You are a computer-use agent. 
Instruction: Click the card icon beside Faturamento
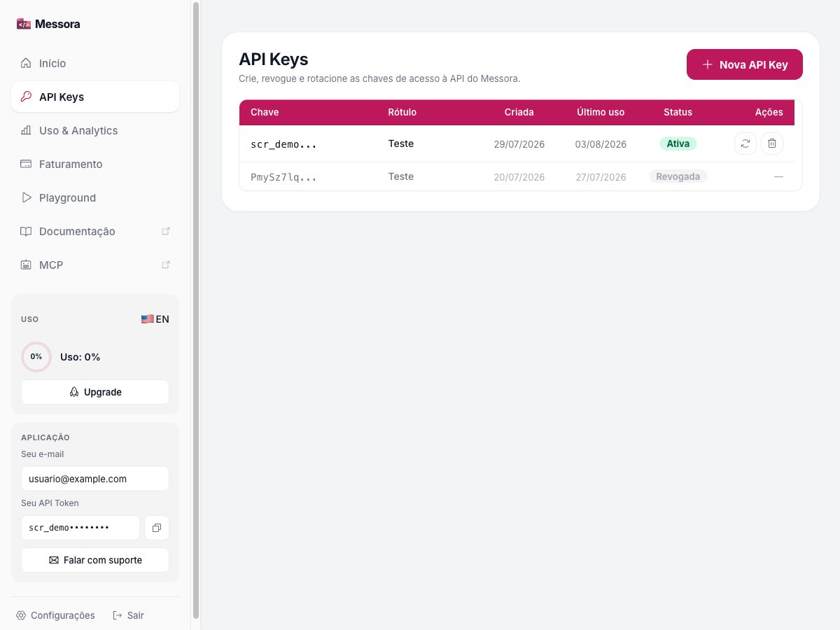click(x=26, y=164)
